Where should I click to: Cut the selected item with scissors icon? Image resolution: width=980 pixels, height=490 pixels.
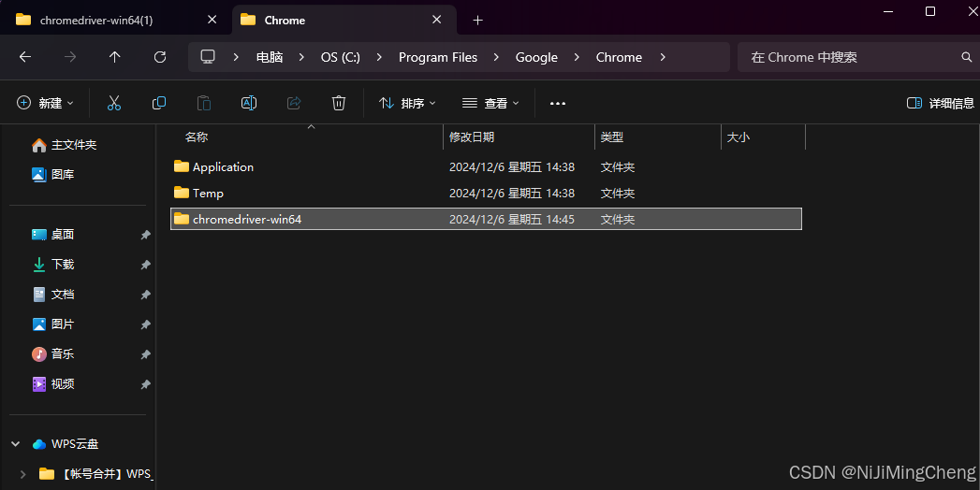tap(114, 103)
